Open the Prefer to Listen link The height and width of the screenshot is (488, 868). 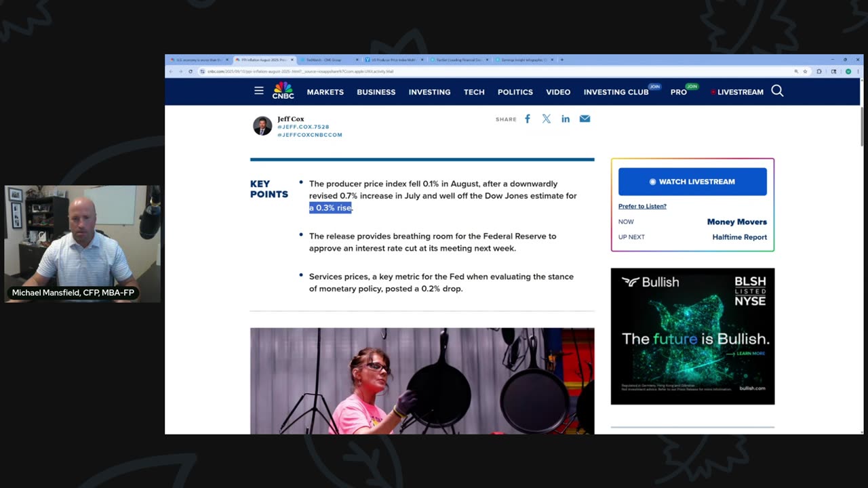pos(642,206)
